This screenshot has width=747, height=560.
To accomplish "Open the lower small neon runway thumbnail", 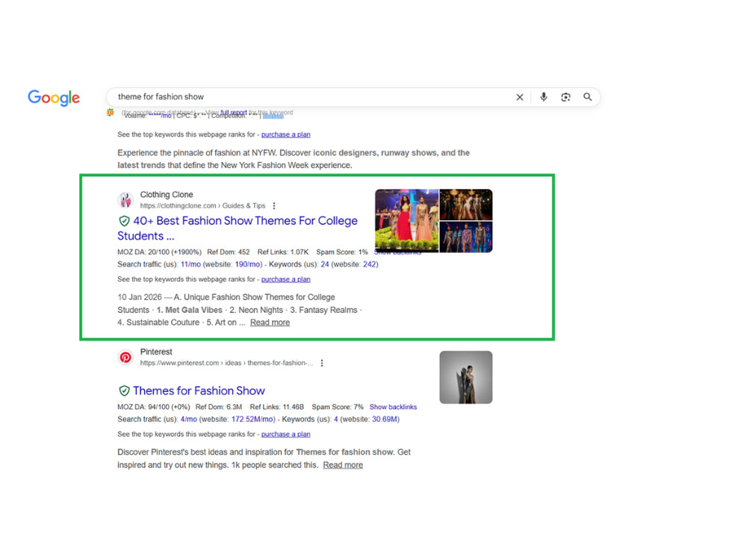I will click(x=466, y=237).
